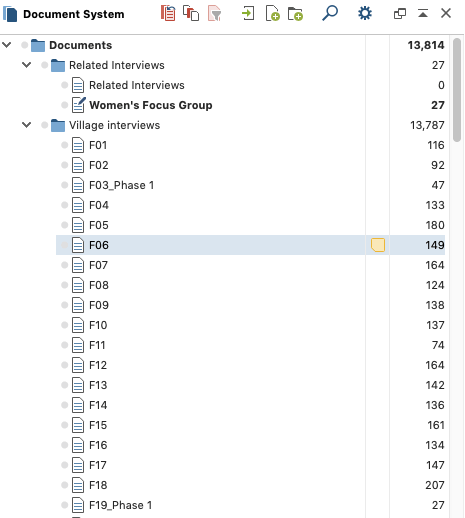Open the Women's Focus Group document

[x=151, y=105]
